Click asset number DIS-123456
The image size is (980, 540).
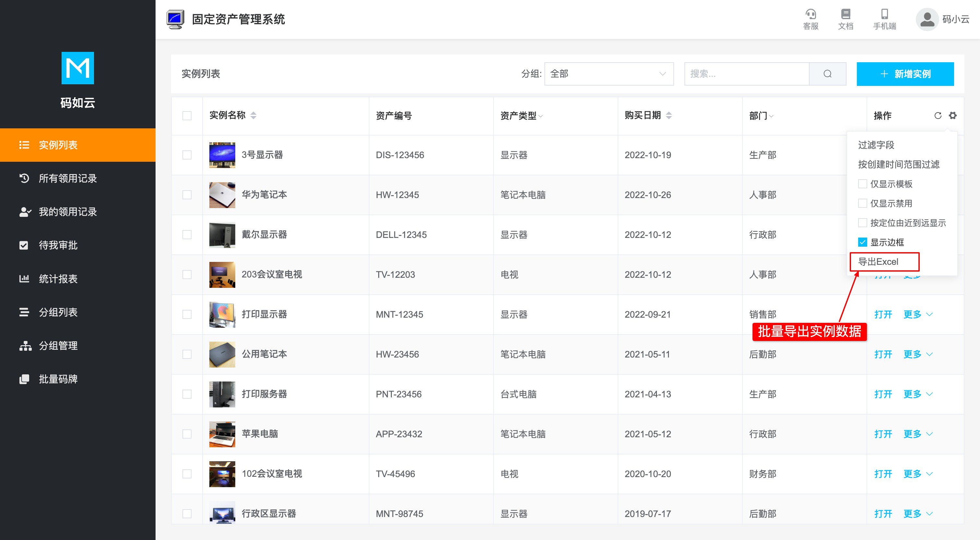(x=400, y=155)
